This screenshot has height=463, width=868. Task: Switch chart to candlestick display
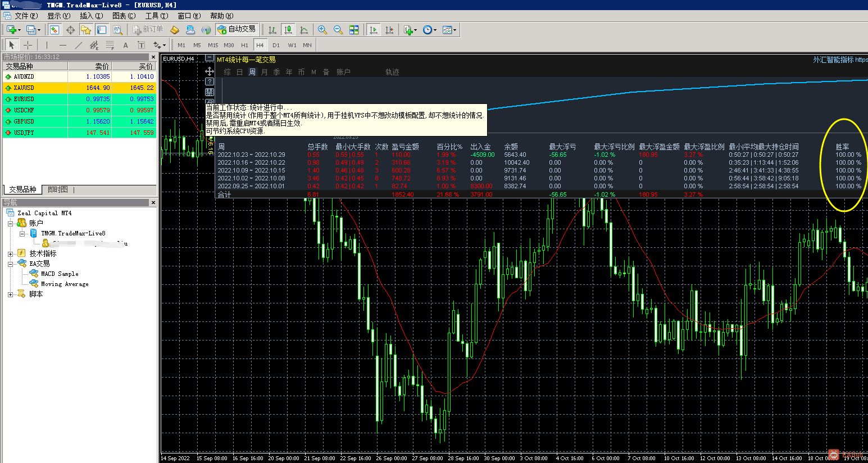pyautogui.click(x=288, y=30)
